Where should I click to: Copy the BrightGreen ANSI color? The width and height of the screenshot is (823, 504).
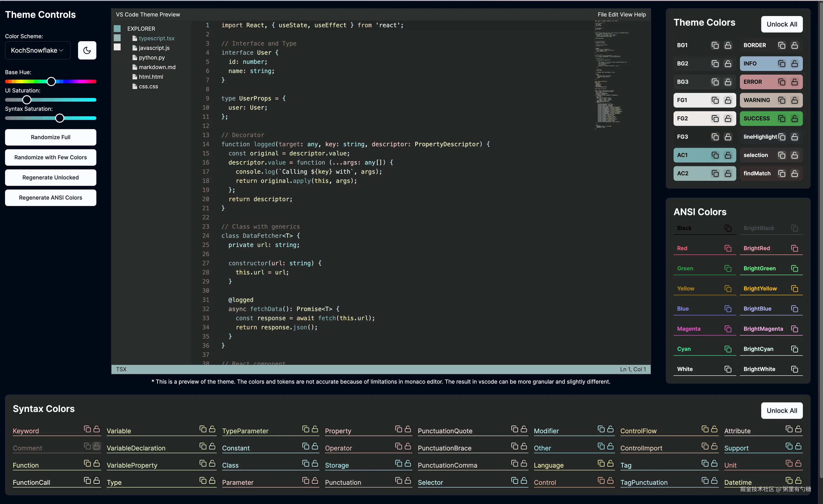794,268
